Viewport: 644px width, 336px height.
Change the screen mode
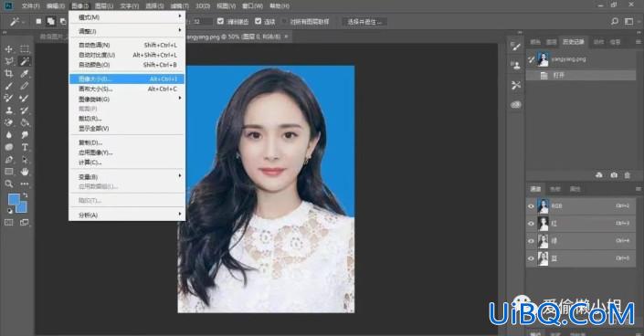(25, 222)
